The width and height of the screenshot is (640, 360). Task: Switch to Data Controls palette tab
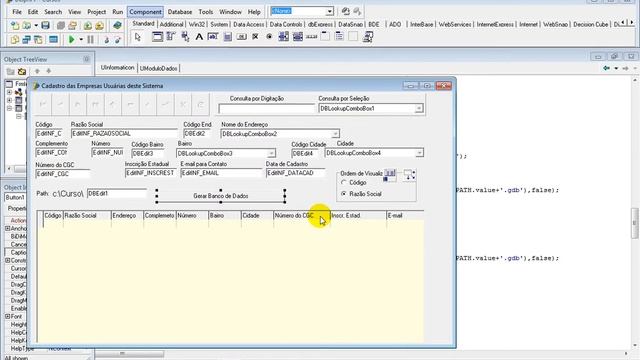tap(286, 24)
